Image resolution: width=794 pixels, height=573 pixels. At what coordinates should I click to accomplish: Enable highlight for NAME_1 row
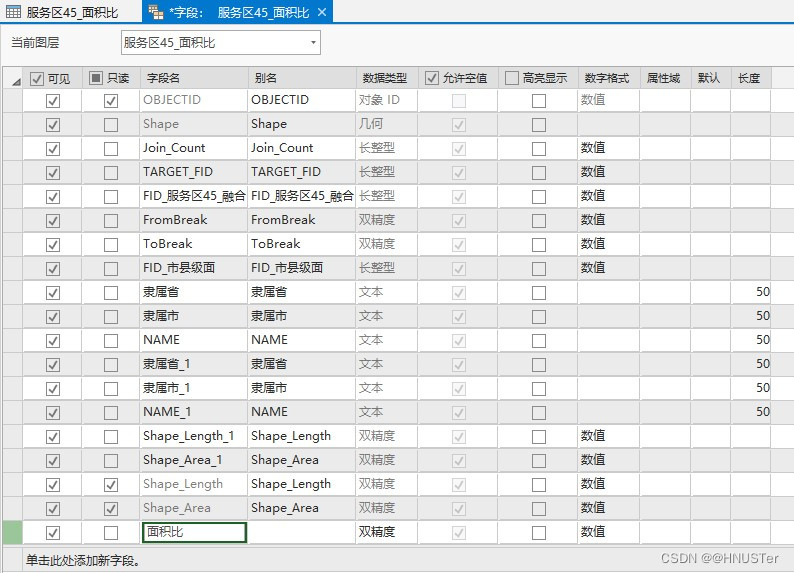coord(539,413)
